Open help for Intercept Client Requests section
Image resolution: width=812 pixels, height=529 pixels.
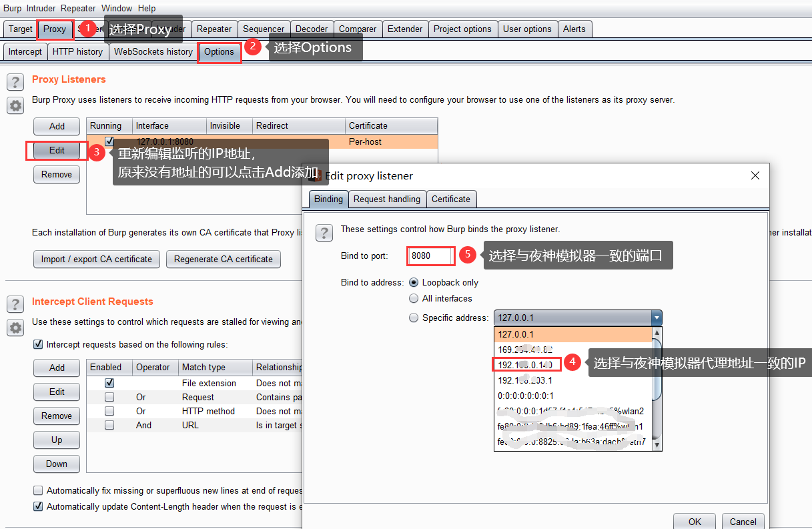click(x=15, y=305)
